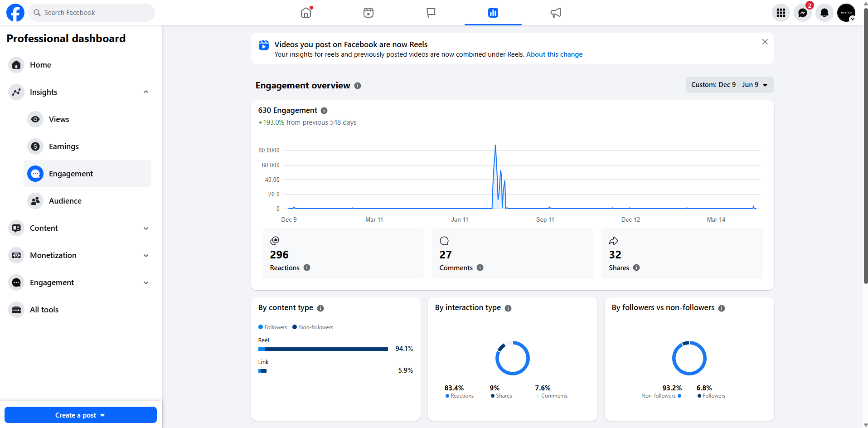This screenshot has width=868, height=428.
Task: Open the Ad Center megaphone icon
Action: point(555,13)
